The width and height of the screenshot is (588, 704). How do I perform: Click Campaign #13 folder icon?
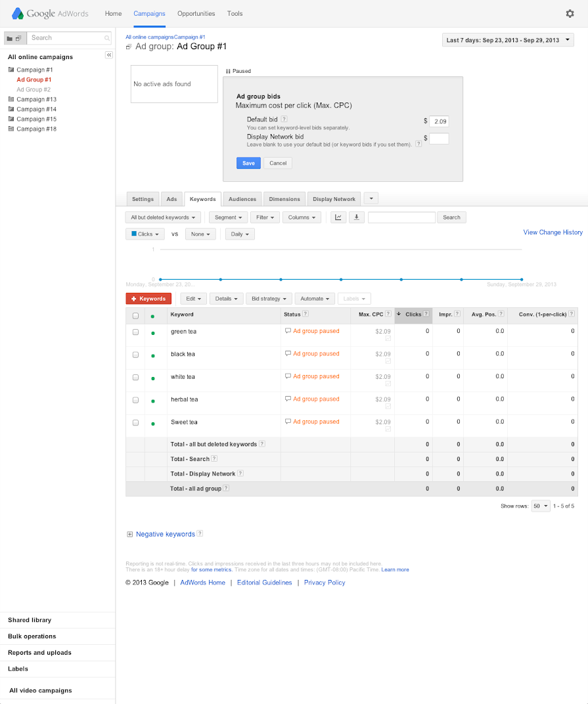tap(11, 99)
